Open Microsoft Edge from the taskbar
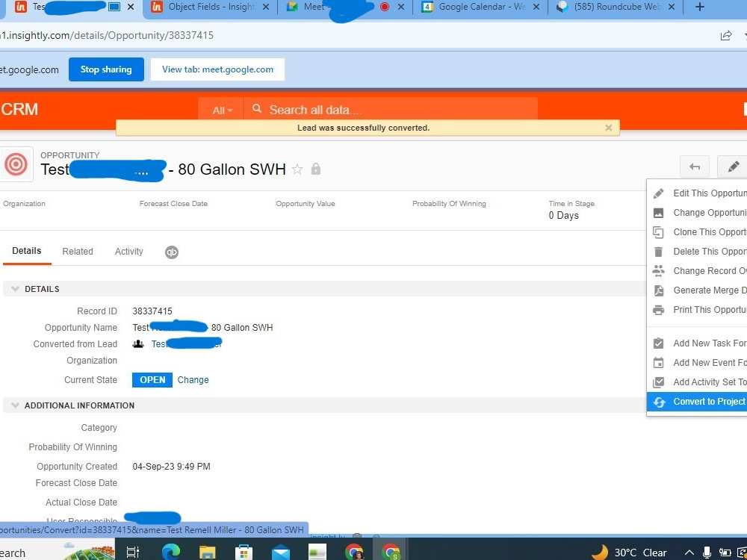This screenshot has height=560, width=747. point(170,553)
